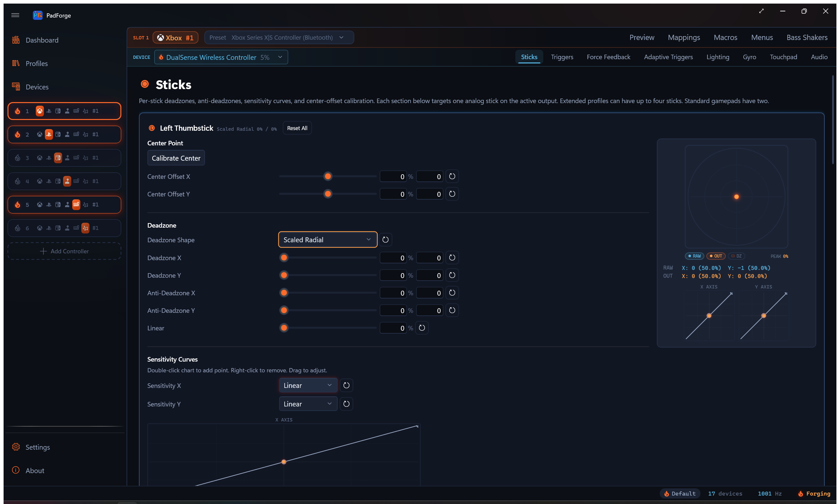Open the hamburger navigation menu
The image size is (840, 504).
point(15,15)
